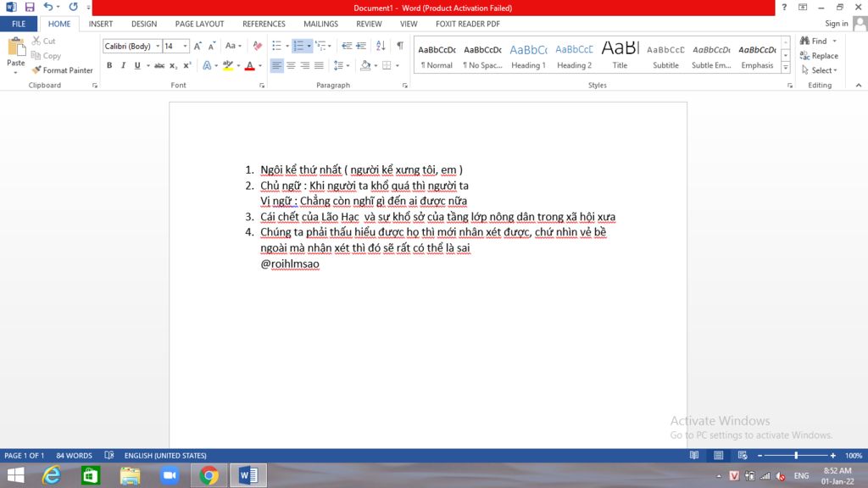Screen dimensions: 868x488
Task: Decrease font size with Shrink Font
Action: [x=211, y=46]
